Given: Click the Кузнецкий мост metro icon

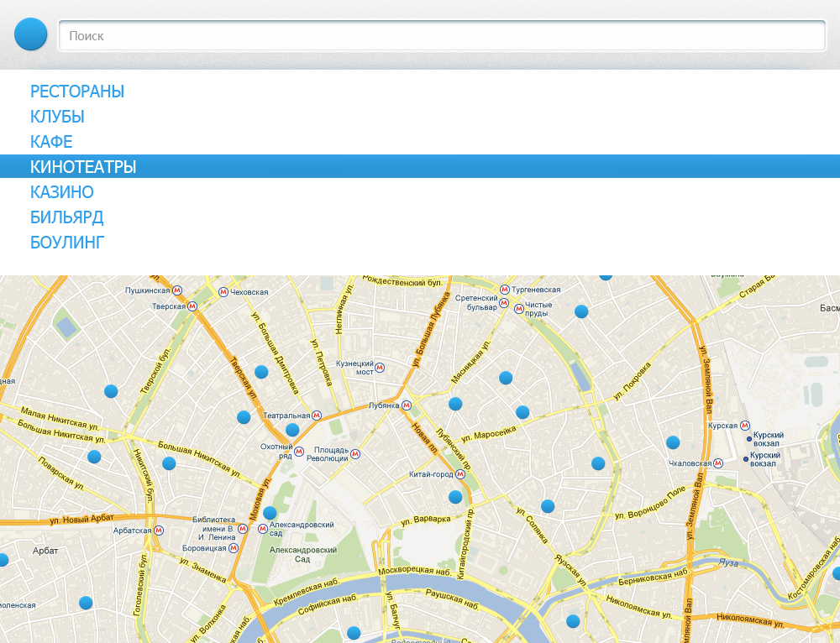Looking at the screenshot, I should pos(380,368).
